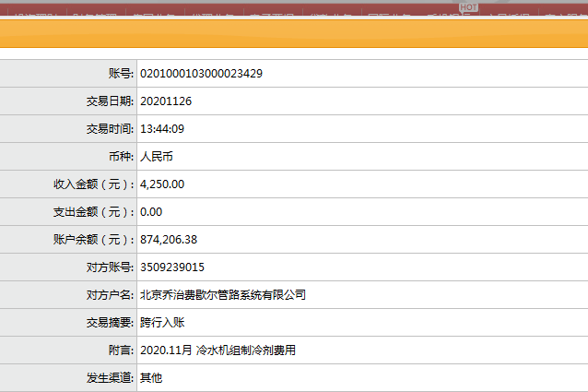Click counterparty account number 3509239015
This screenshot has width=588, height=392.
pos(171,267)
